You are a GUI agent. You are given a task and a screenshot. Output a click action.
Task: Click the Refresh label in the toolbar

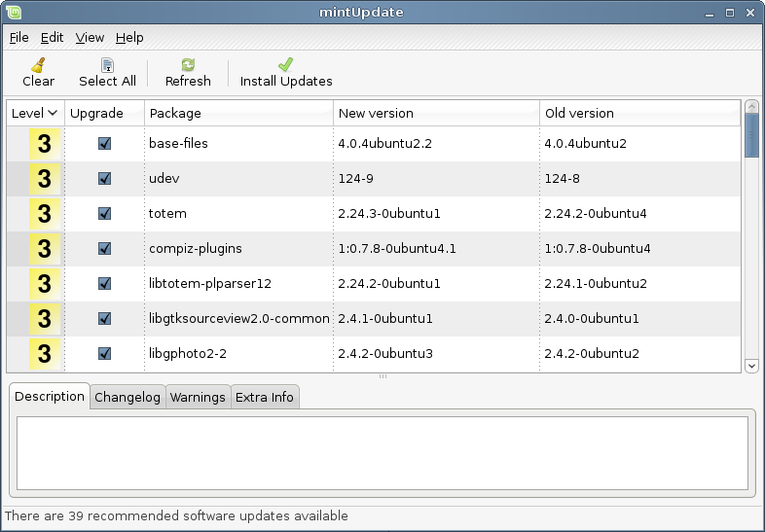click(188, 81)
